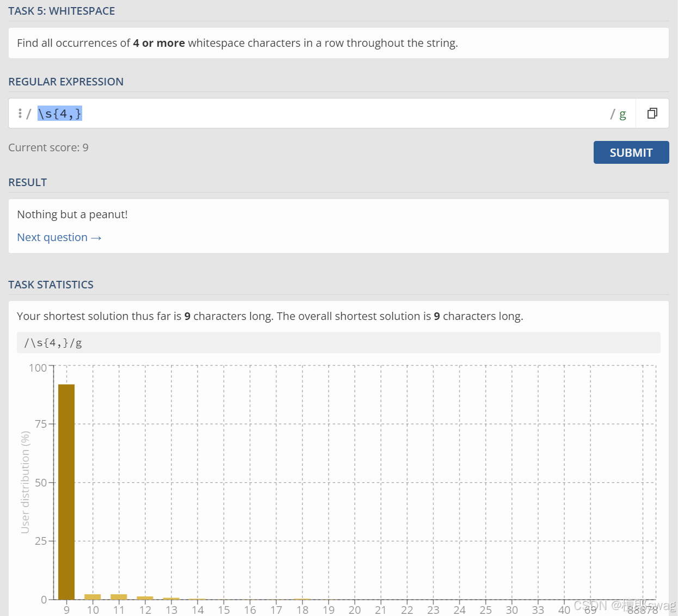
Task: Collapse the TASK STATISTICS section header
Action: (x=51, y=284)
